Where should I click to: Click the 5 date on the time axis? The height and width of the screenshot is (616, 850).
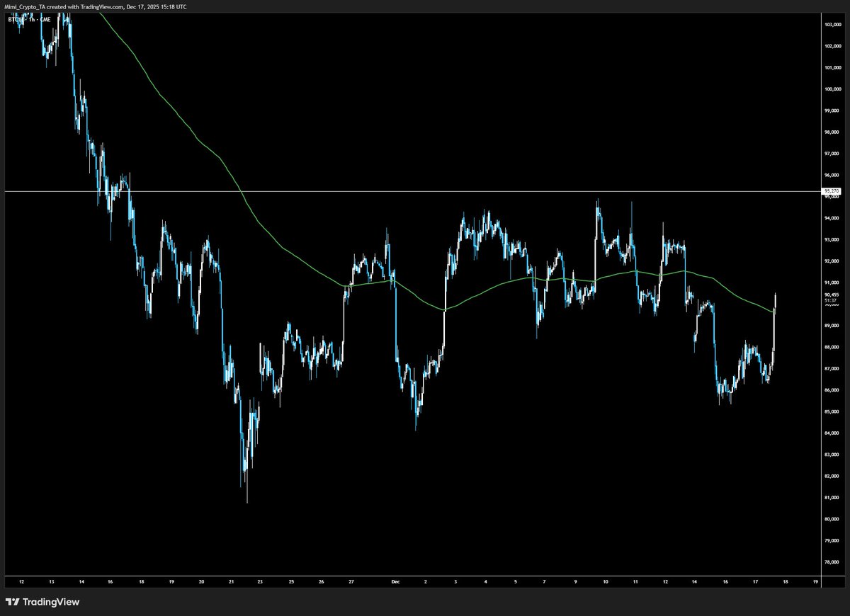(x=516, y=581)
